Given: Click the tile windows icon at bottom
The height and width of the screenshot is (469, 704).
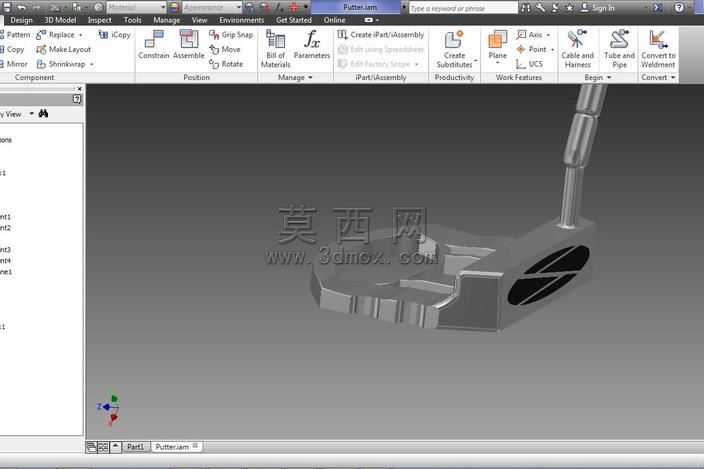Looking at the screenshot, I should (x=103, y=447).
